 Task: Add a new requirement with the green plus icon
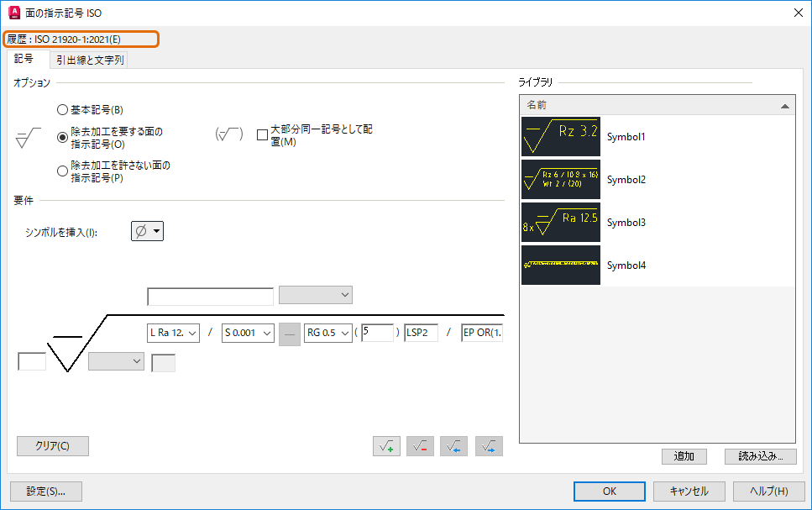pyautogui.click(x=386, y=446)
